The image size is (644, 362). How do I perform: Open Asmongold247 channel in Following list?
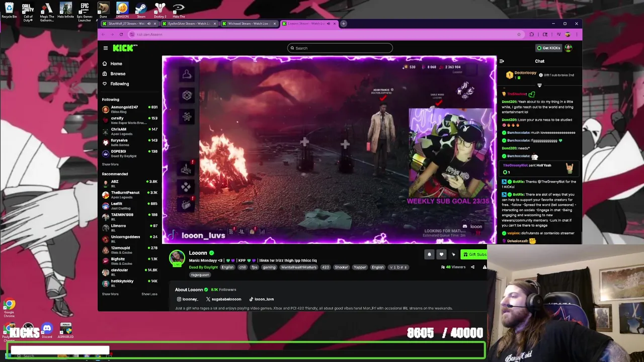[130, 109]
